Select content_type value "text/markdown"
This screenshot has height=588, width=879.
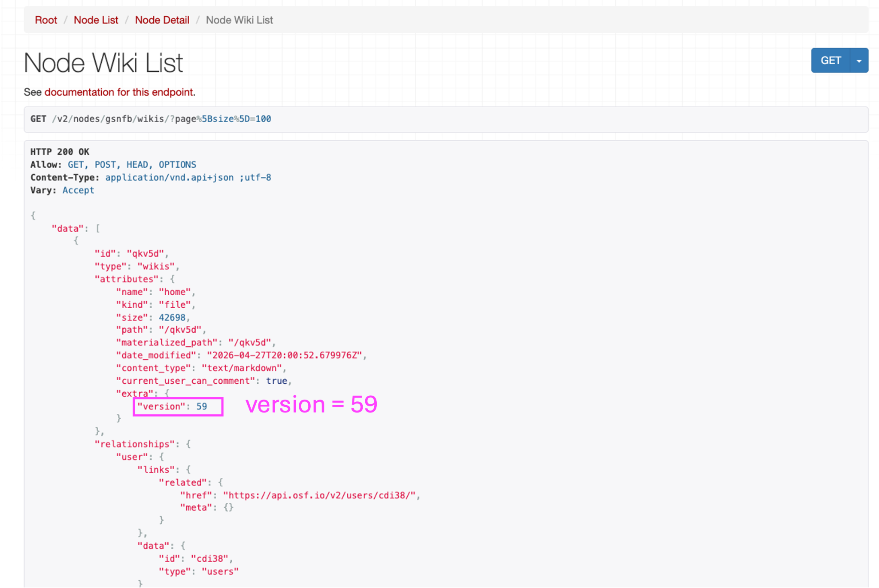coord(242,368)
